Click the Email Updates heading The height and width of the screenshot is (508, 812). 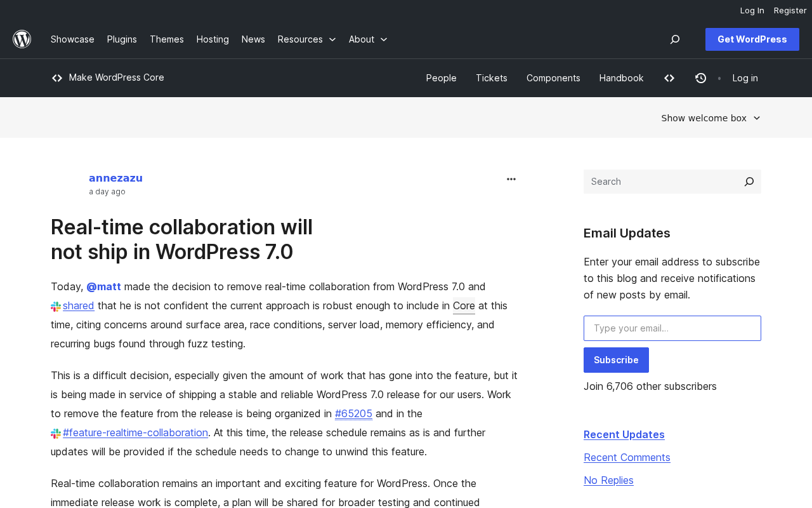tap(627, 233)
